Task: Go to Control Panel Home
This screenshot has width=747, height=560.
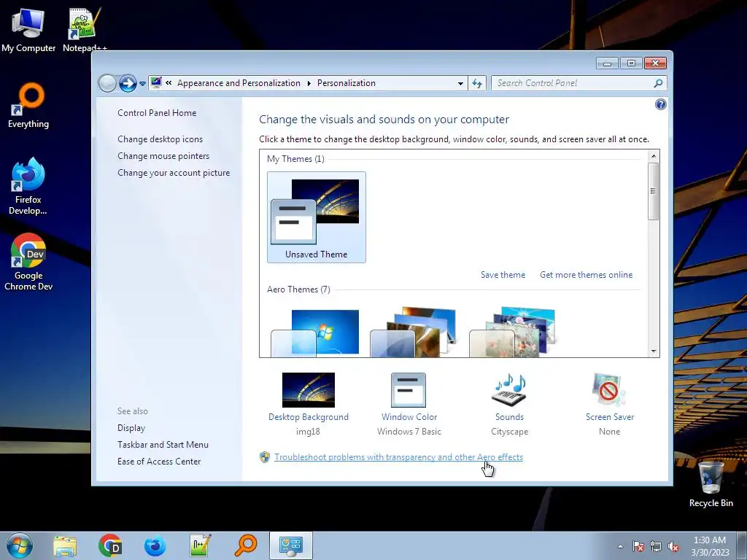Action: pos(157,113)
